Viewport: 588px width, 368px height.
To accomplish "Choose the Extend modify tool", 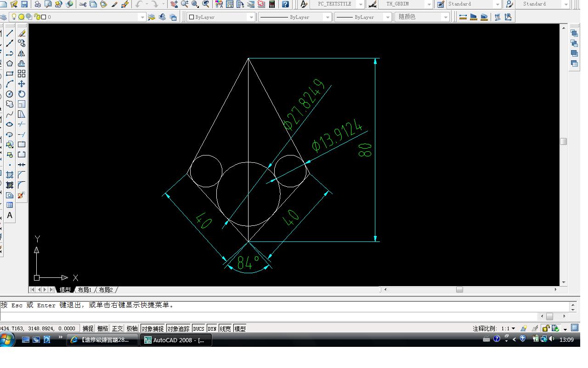I will (x=22, y=134).
